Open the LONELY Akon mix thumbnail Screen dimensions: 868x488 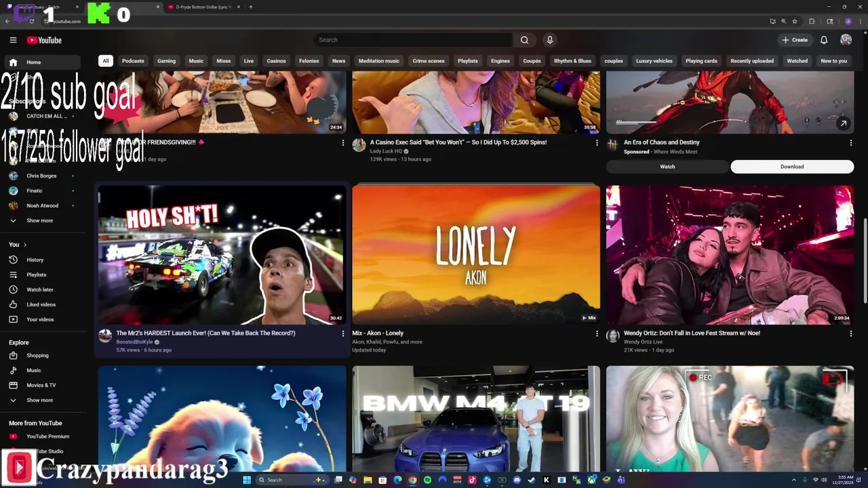[476, 255]
